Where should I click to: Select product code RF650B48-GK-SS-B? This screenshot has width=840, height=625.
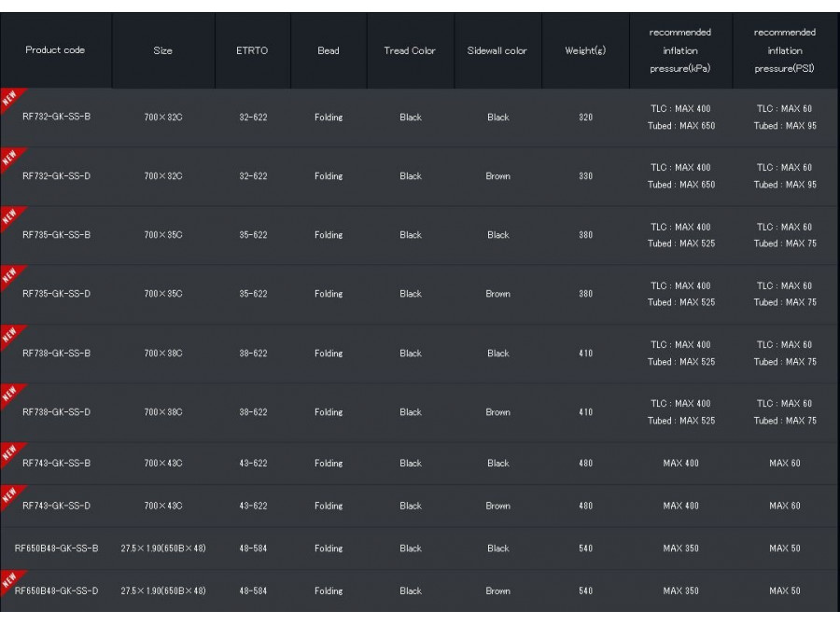(x=57, y=548)
